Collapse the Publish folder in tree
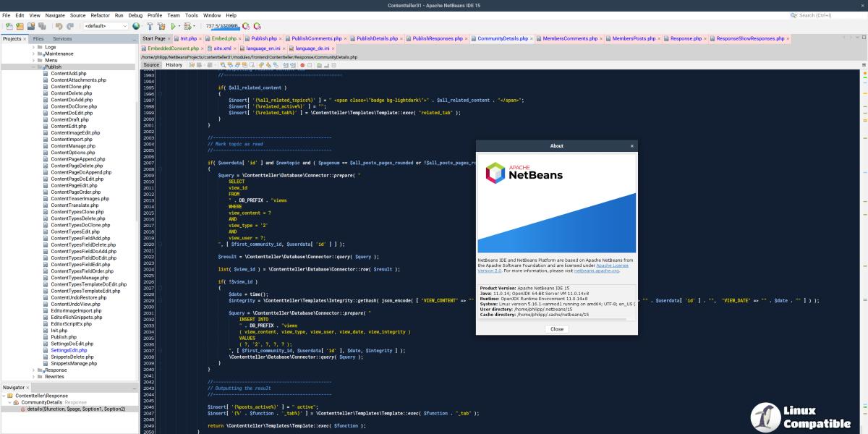The width and height of the screenshot is (868, 434). click(33, 67)
